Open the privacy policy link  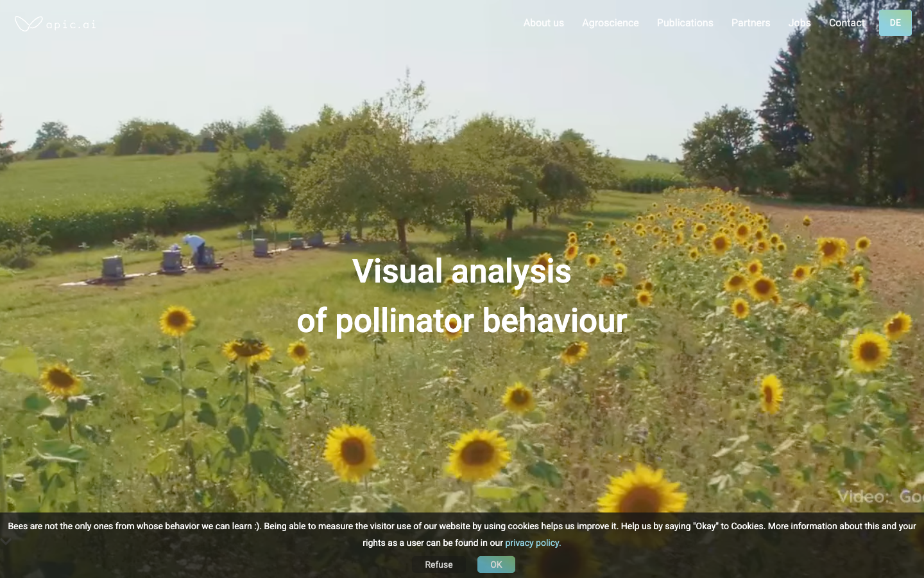(533, 543)
